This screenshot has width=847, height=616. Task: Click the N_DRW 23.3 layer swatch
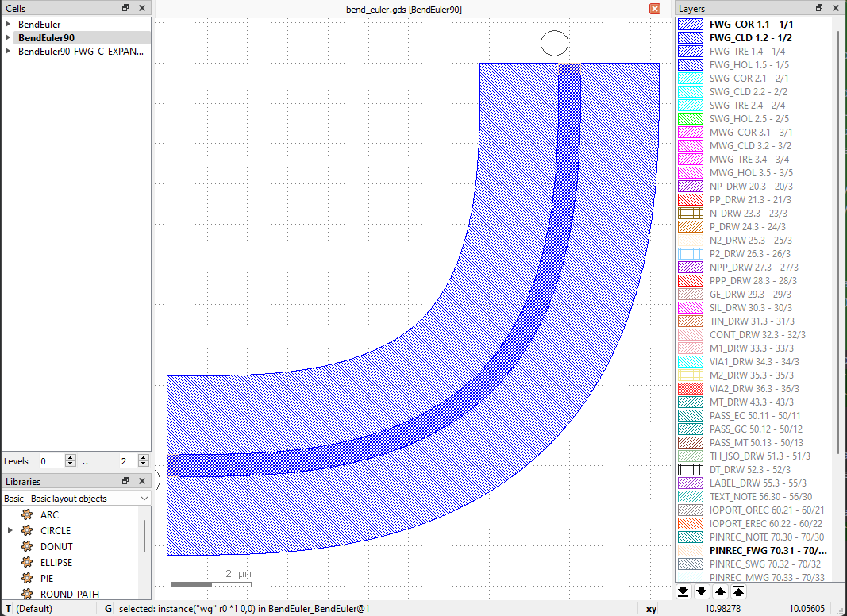coord(691,213)
